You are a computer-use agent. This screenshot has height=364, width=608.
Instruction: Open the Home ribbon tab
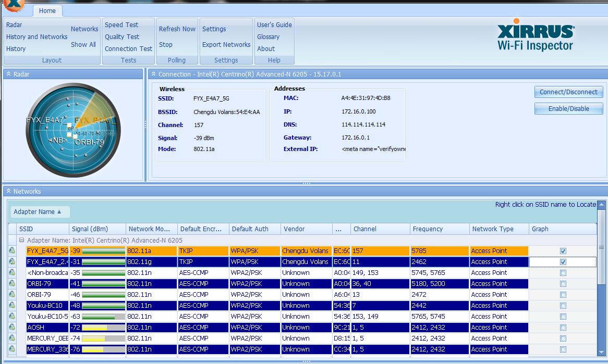click(47, 10)
